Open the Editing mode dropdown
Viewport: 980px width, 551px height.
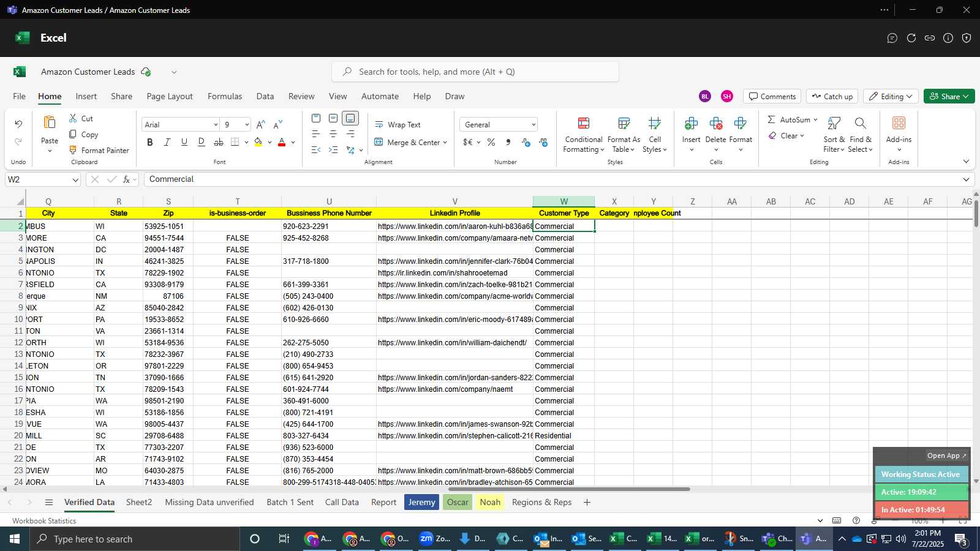pos(891,96)
